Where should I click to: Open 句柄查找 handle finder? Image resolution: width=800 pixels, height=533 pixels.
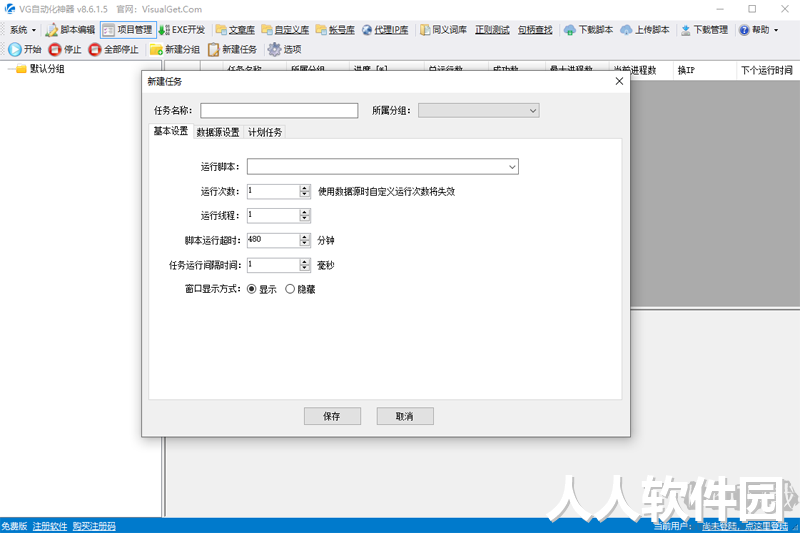coord(535,30)
